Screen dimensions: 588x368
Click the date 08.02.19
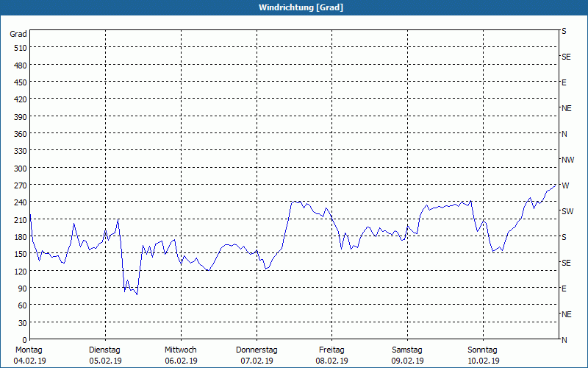[332, 361]
